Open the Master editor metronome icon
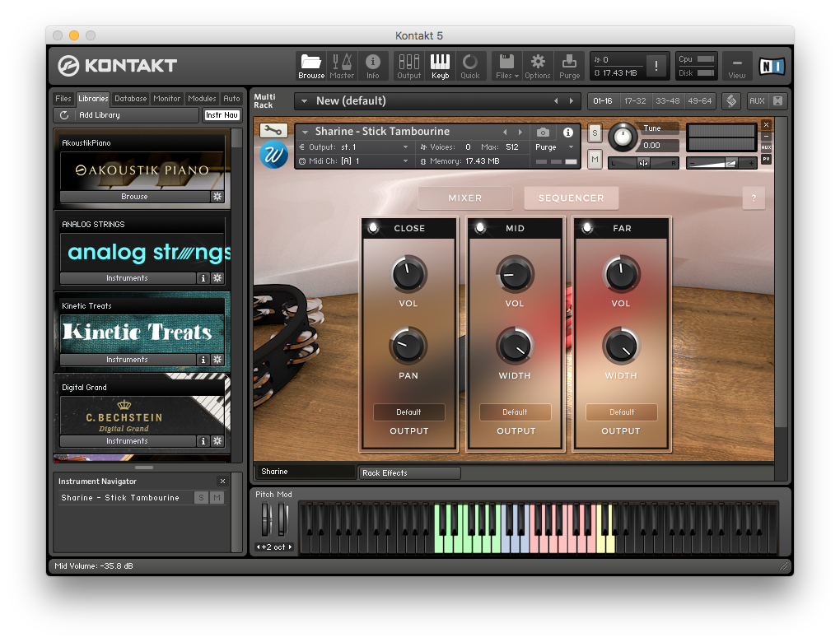 tap(342, 66)
